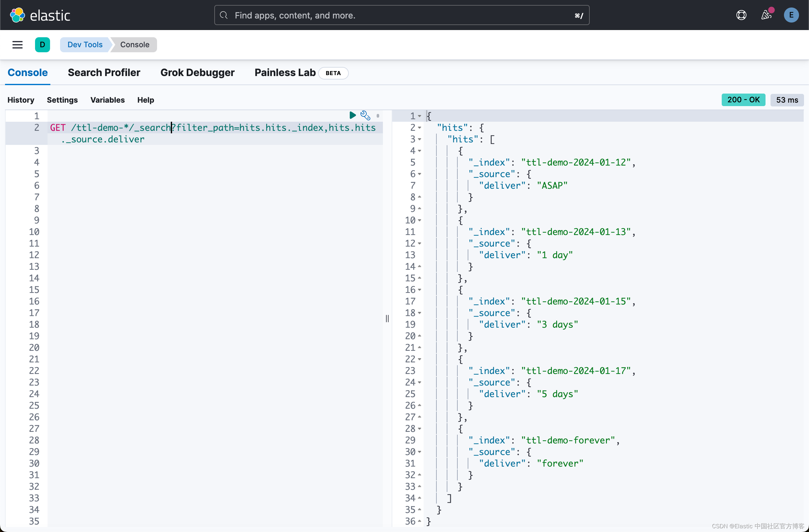Fold the ttl-demo-forever hit at line 28
Viewport: 809px width, 532px height.
[420, 429]
